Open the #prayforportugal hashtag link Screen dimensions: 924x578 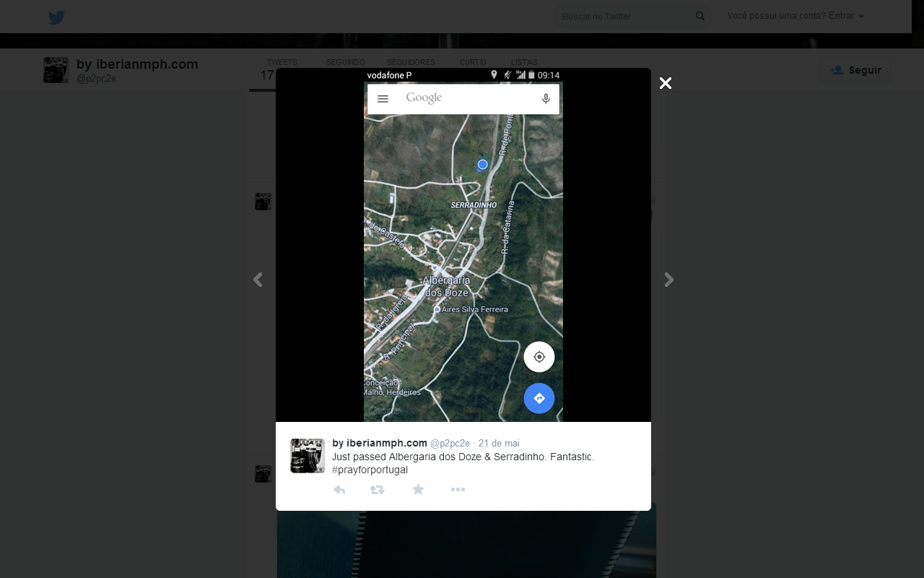pyautogui.click(x=370, y=470)
